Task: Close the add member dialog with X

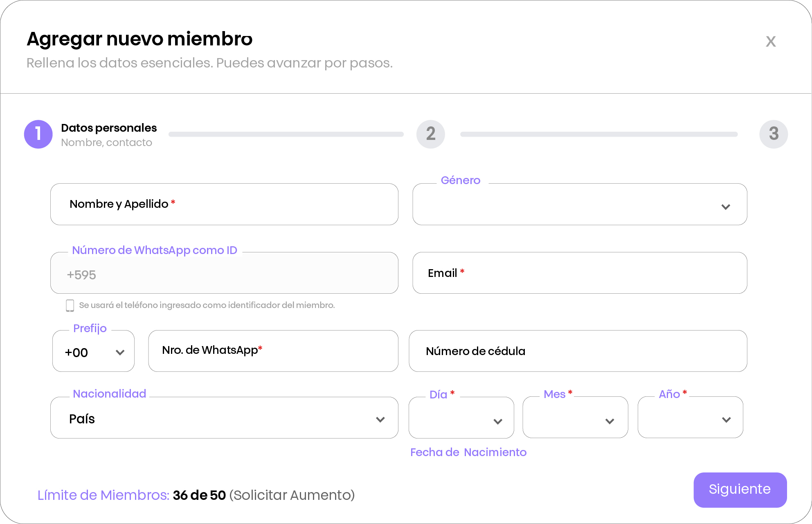Action: coord(771,41)
